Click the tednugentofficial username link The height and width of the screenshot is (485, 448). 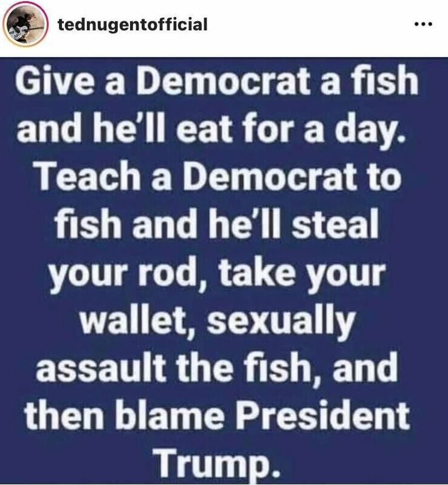(133, 24)
